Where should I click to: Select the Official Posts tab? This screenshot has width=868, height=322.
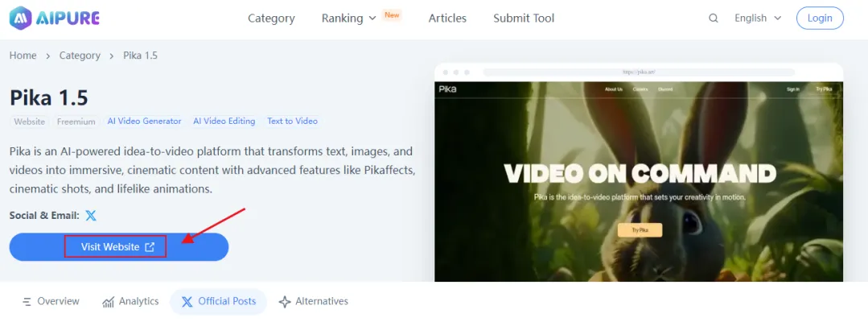218,301
